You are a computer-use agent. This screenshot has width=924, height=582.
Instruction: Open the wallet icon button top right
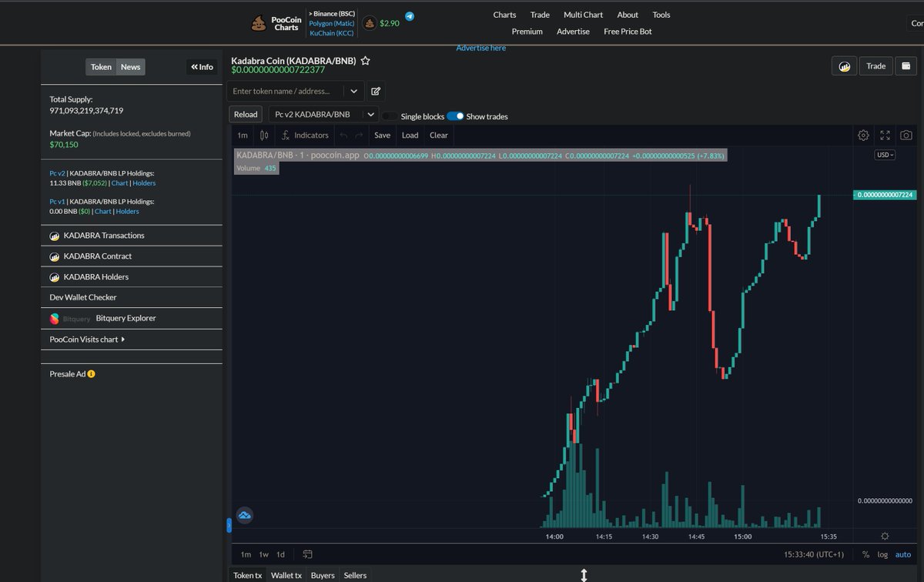pos(906,66)
